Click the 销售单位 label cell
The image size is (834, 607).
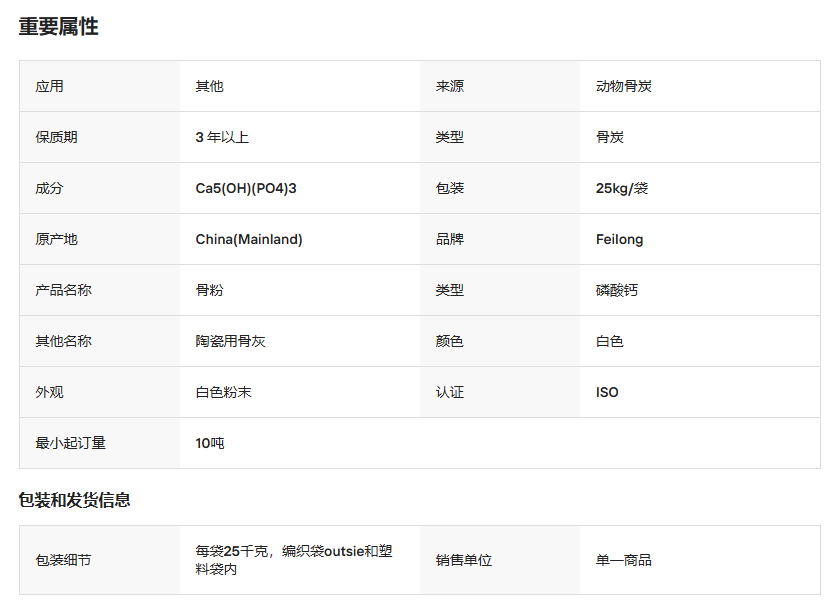463,560
